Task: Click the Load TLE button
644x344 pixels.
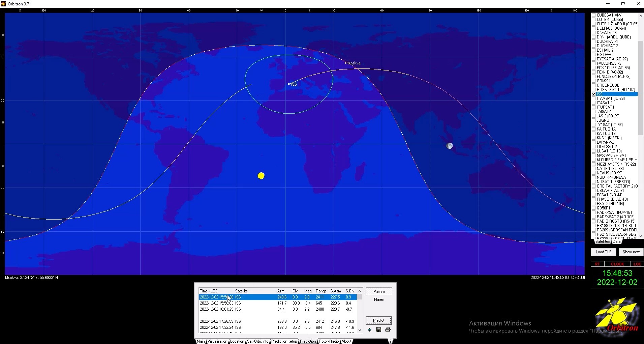Action: (603, 252)
